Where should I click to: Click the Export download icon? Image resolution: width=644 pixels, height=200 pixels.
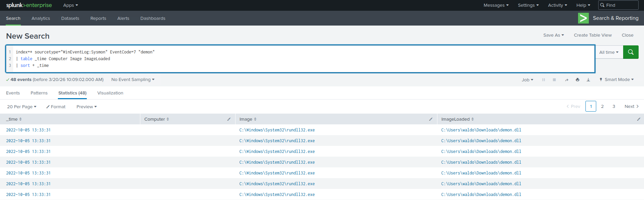tap(588, 80)
